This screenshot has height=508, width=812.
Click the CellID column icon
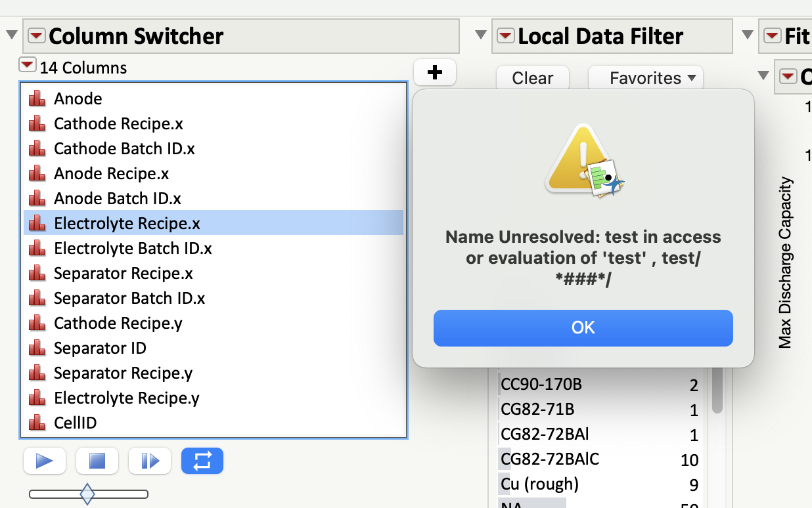tap(37, 423)
